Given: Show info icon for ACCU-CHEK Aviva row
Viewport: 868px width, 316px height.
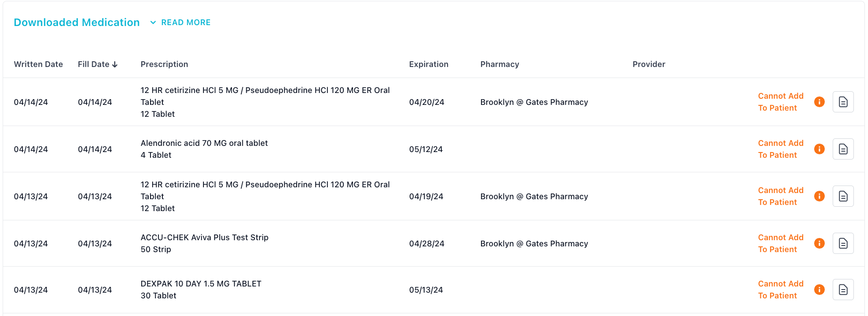Looking at the screenshot, I should click(x=819, y=243).
